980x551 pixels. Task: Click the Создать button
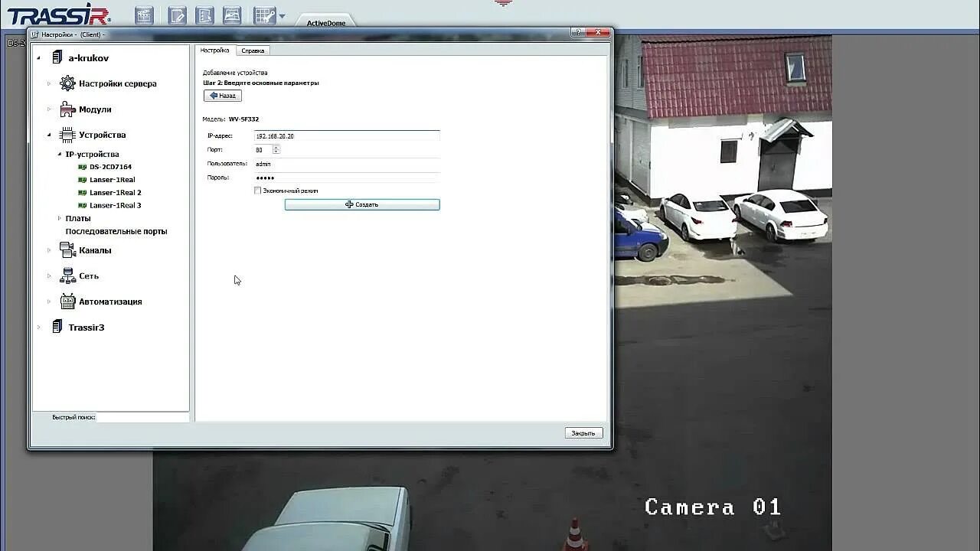tap(362, 204)
